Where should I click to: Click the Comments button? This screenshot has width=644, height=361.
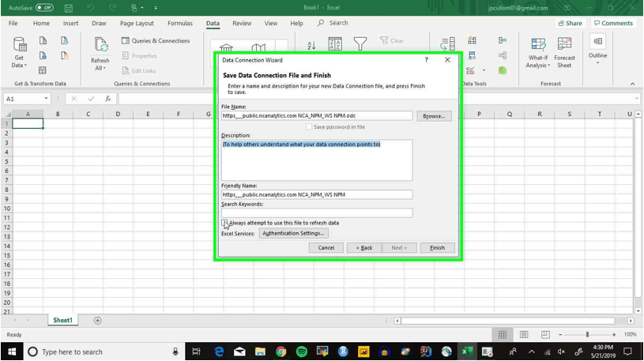point(614,24)
